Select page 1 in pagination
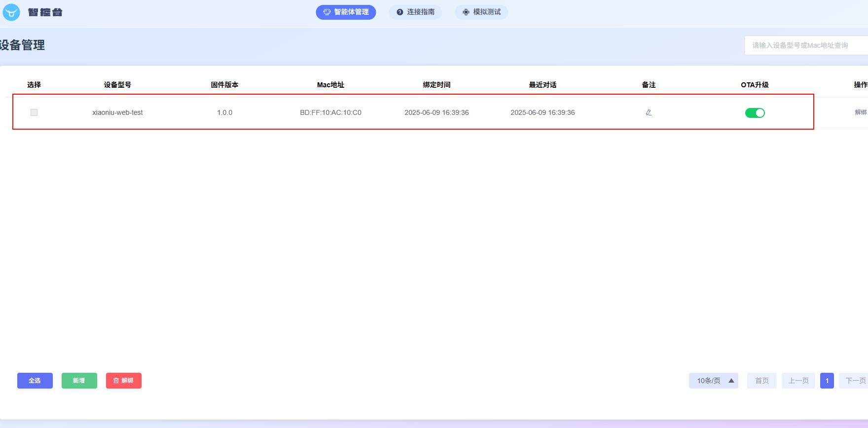 [827, 381]
